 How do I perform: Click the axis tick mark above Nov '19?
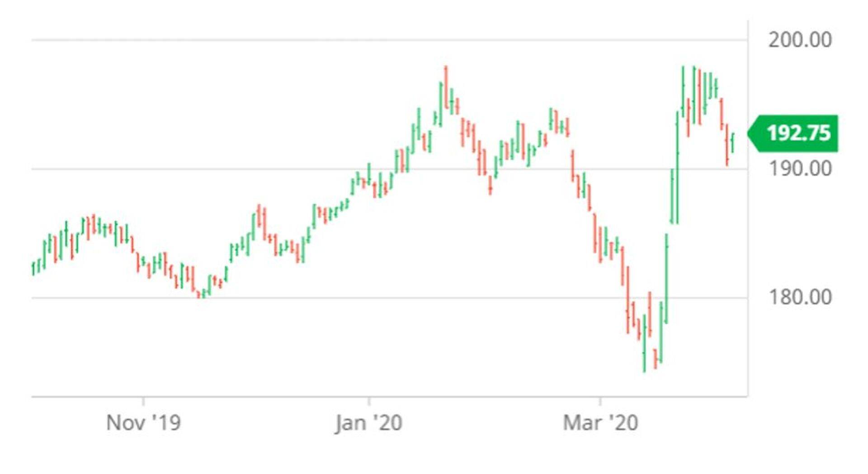point(143,401)
